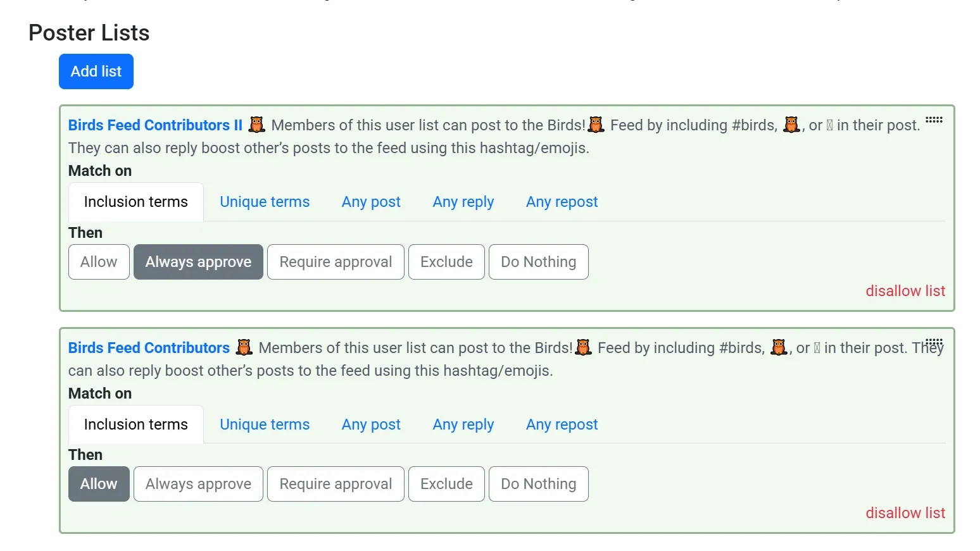
Task: Pick Do Nothing for Birds Feed Contributors II
Action: pos(538,262)
